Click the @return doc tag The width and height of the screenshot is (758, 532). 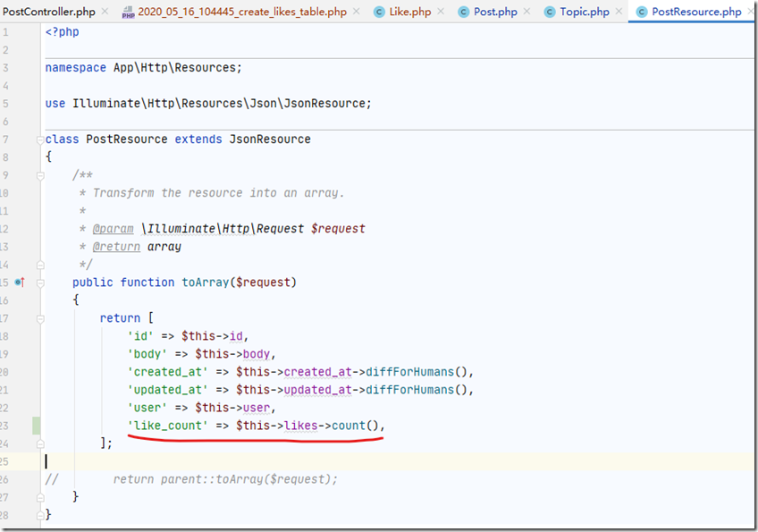[x=116, y=247]
